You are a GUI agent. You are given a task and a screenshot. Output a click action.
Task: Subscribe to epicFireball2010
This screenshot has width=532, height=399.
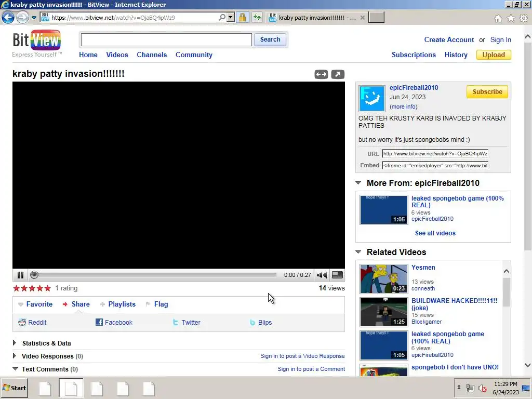point(487,91)
